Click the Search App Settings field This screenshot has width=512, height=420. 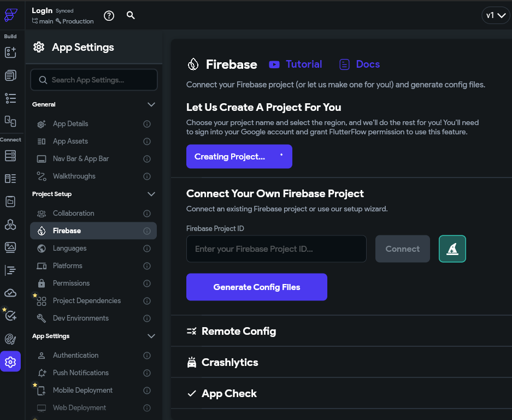click(x=94, y=80)
